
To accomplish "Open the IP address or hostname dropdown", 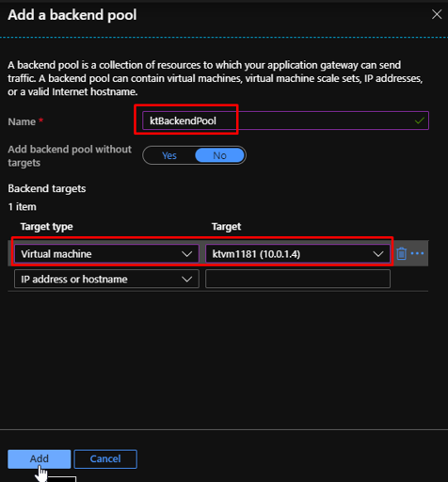I will (x=106, y=279).
